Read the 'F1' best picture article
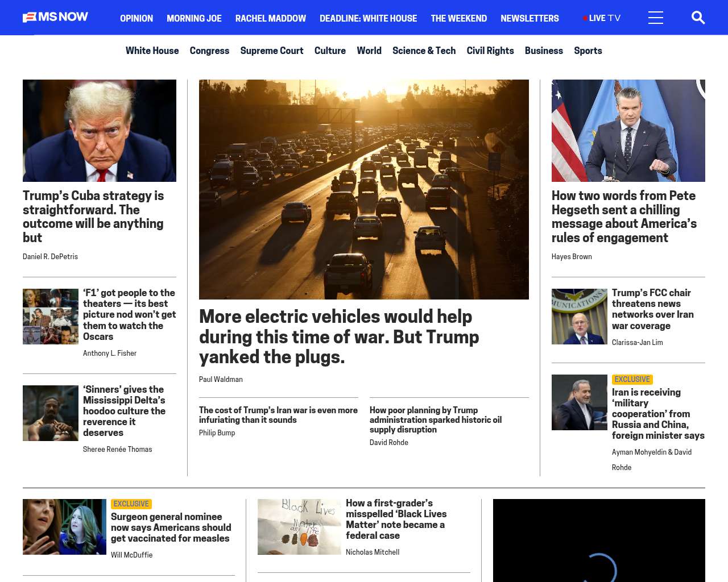728x582 pixels. [129, 314]
